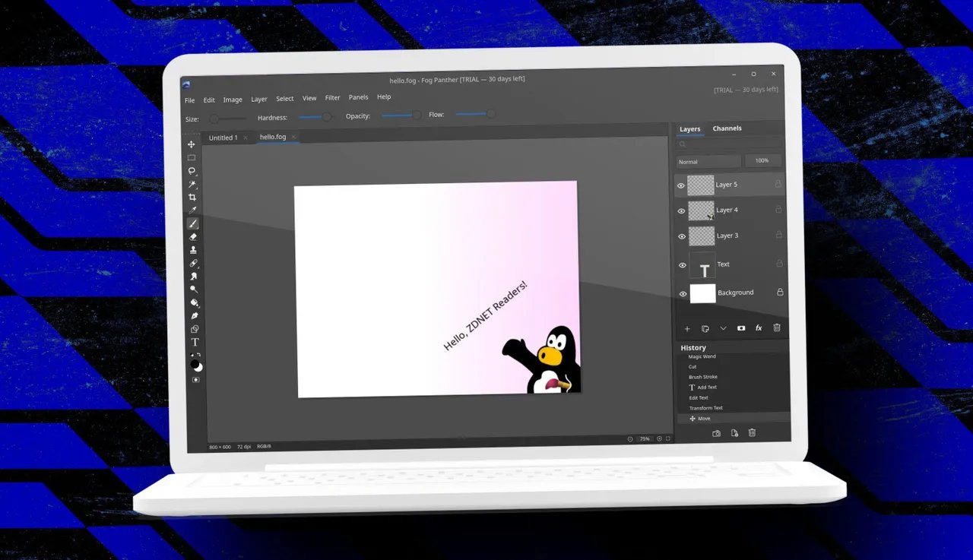Hide the Background layer
The height and width of the screenshot is (560, 973).
681,293
